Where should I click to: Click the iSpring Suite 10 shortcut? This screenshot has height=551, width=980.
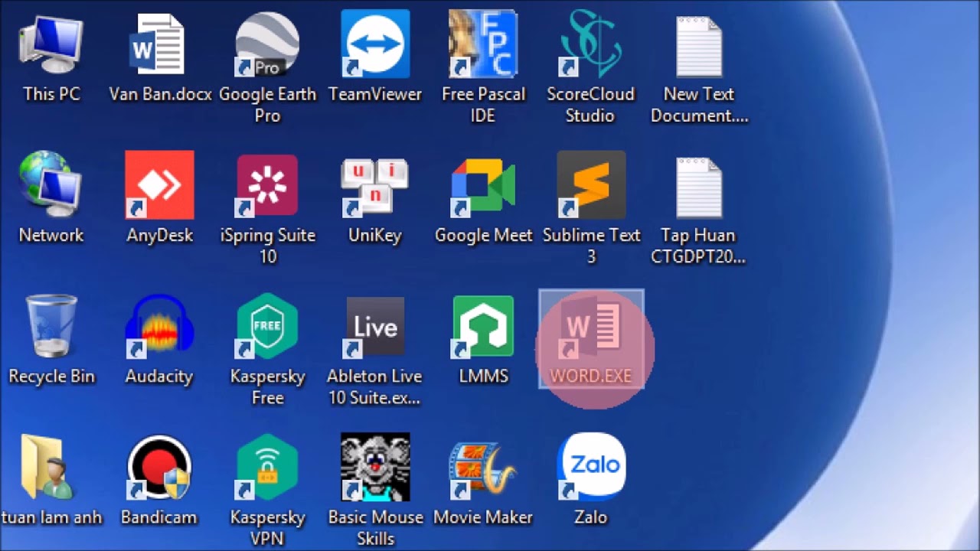267,209
